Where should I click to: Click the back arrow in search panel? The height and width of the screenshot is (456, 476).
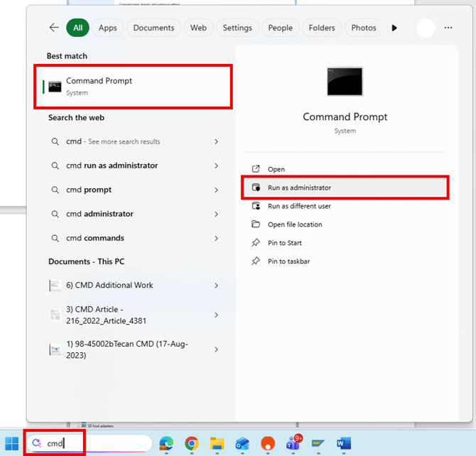(54, 28)
